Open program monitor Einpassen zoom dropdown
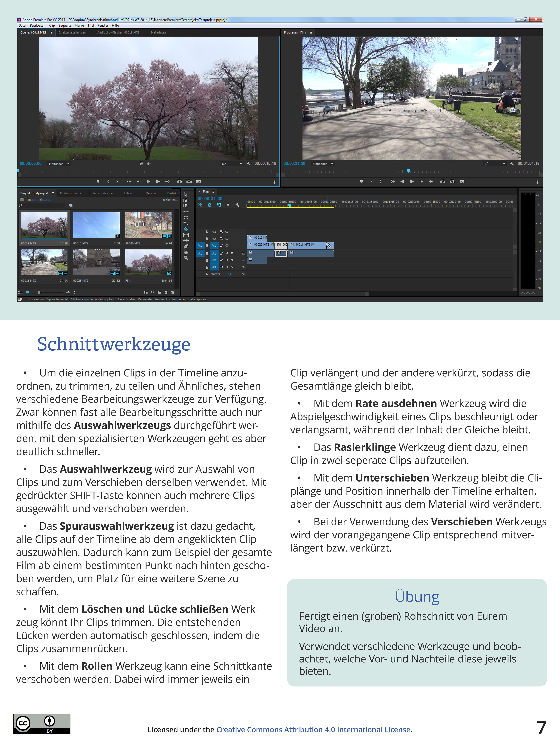The image size is (560, 747). tap(323, 164)
